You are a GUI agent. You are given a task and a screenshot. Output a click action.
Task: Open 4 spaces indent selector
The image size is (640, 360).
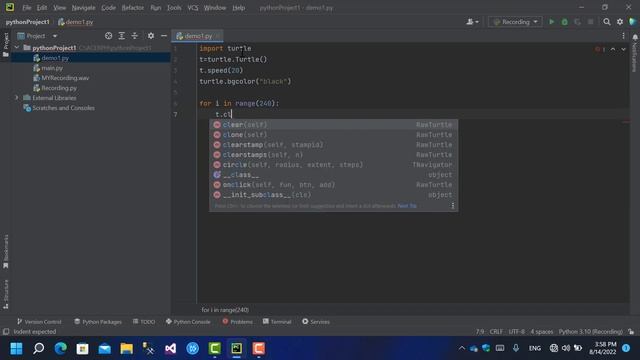pyautogui.click(x=542, y=332)
